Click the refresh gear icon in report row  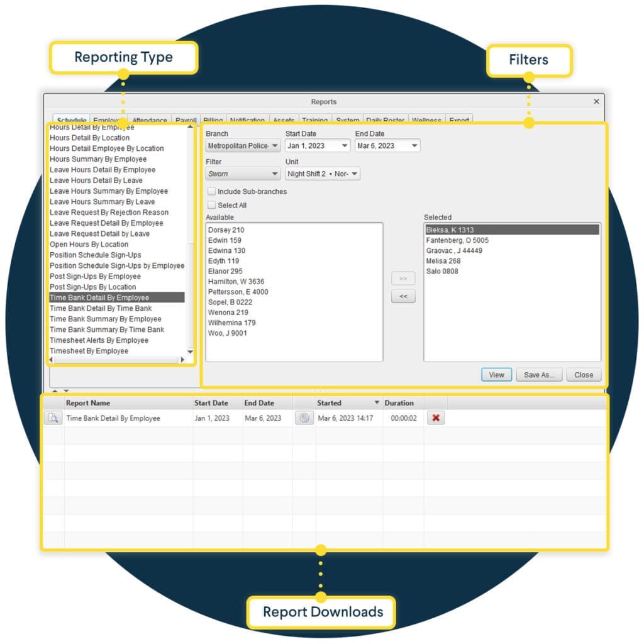pyautogui.click(x=304, y=418)
